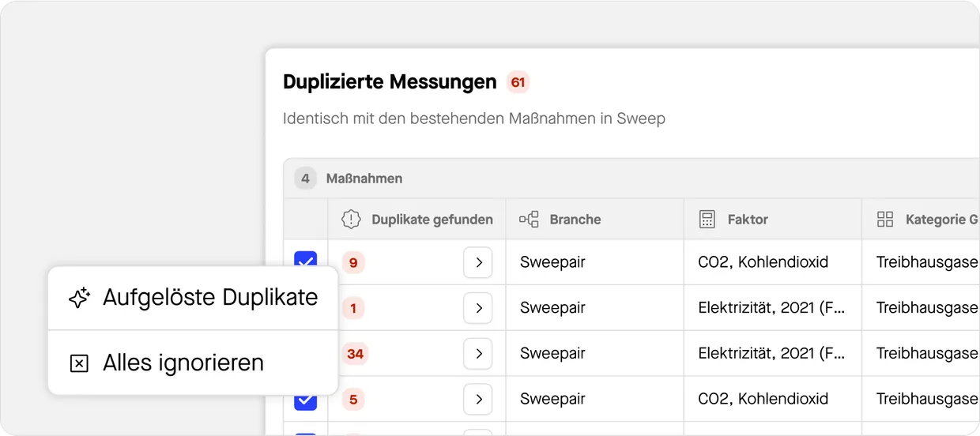
Task: Click the Faktor column header
Action: [x=748, y=220]
